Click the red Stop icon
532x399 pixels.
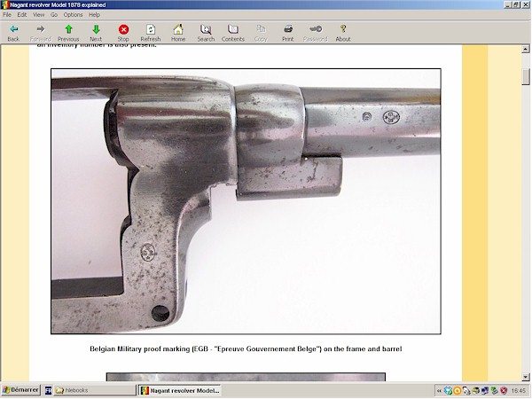click(123, 29)
